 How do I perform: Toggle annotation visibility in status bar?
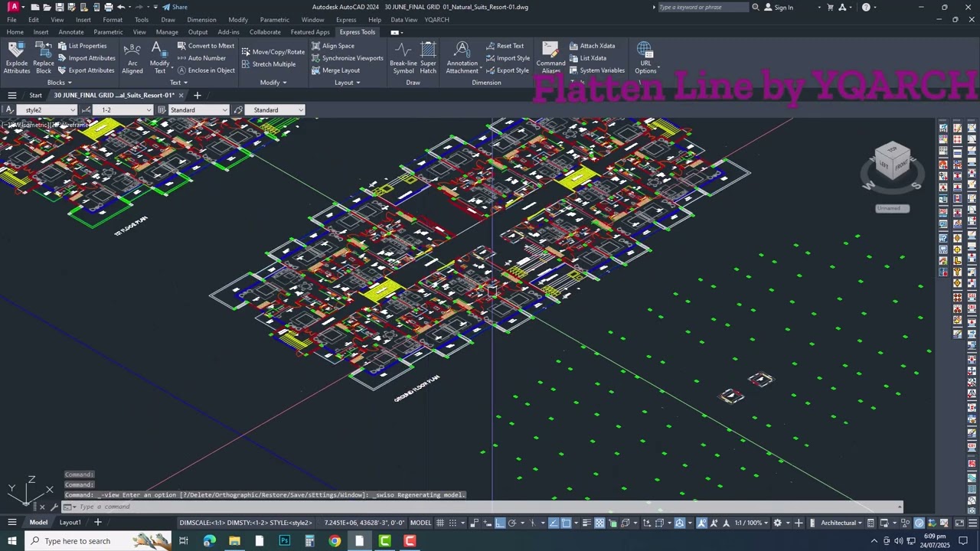point(701,523)
